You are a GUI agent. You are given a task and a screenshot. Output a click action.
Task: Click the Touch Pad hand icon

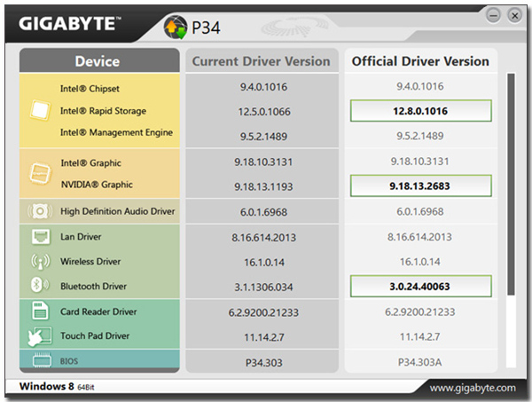(x=40, y=336)
